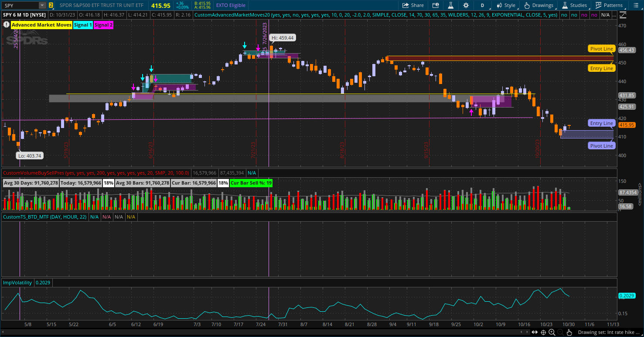Viewport: 644px width, 337px height.
Task: Open the time and sales calendar icon
Action: [x=435, y=5]
